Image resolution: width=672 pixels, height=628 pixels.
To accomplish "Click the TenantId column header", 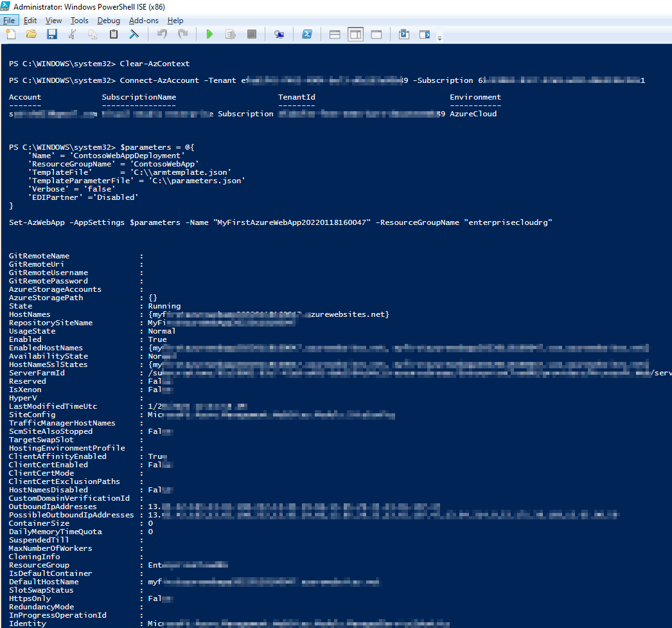I will [297, 97].
